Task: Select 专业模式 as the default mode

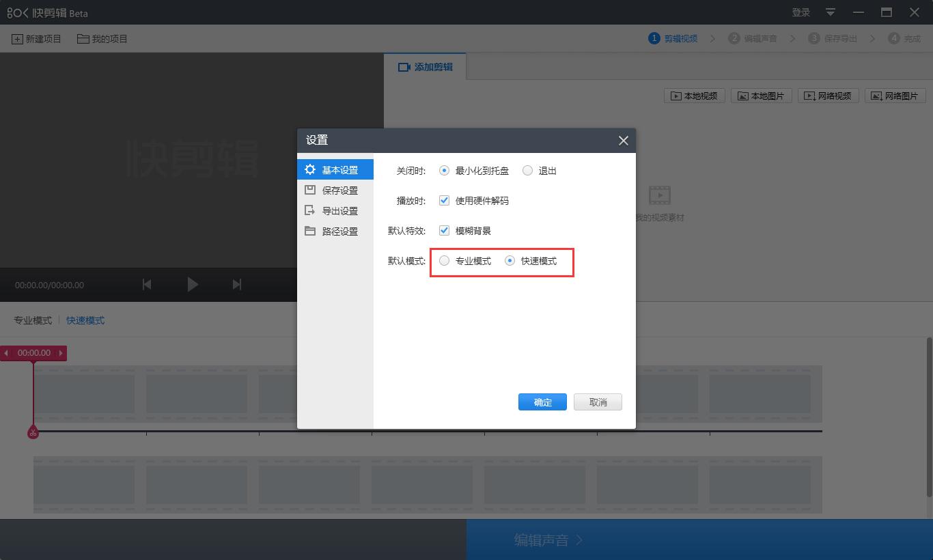Action: click(444, 261)
